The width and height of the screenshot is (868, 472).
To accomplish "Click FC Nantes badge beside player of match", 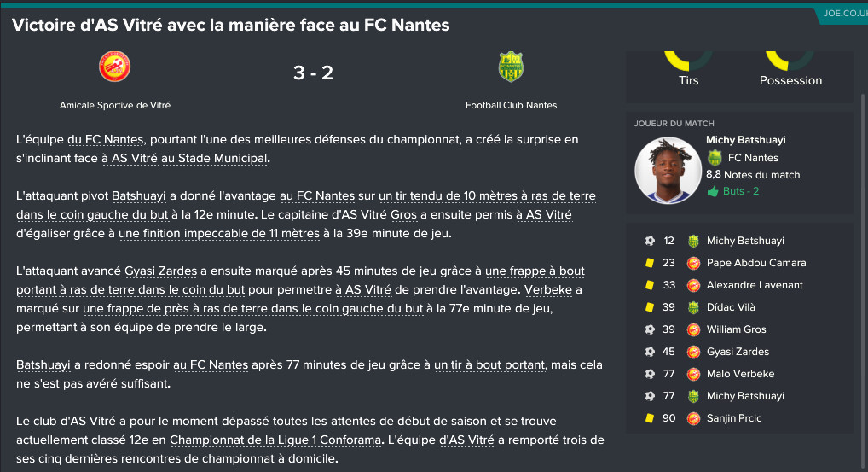I will coord(715,158).
